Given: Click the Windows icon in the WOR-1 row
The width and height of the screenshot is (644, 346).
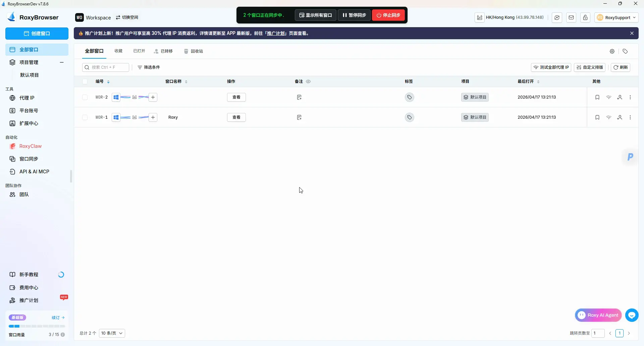Looking at the screenshot, I should 116,117.
